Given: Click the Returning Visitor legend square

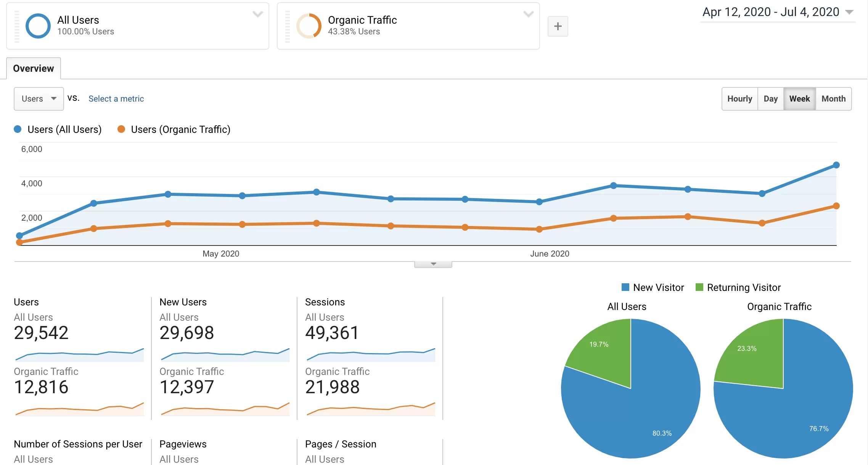Looking at the screenshot, I should (699, 287).
